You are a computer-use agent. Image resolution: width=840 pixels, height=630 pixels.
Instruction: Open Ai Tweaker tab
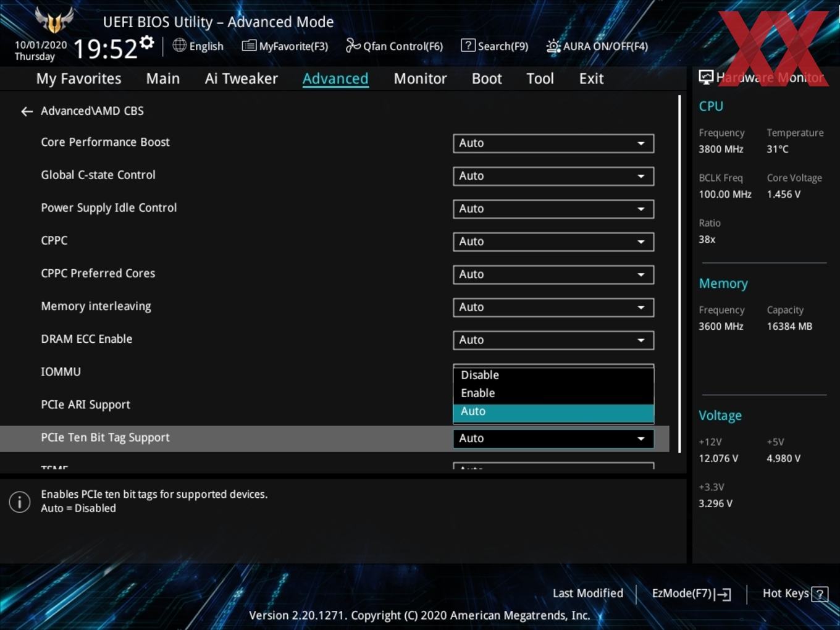[x=241, y=78]
